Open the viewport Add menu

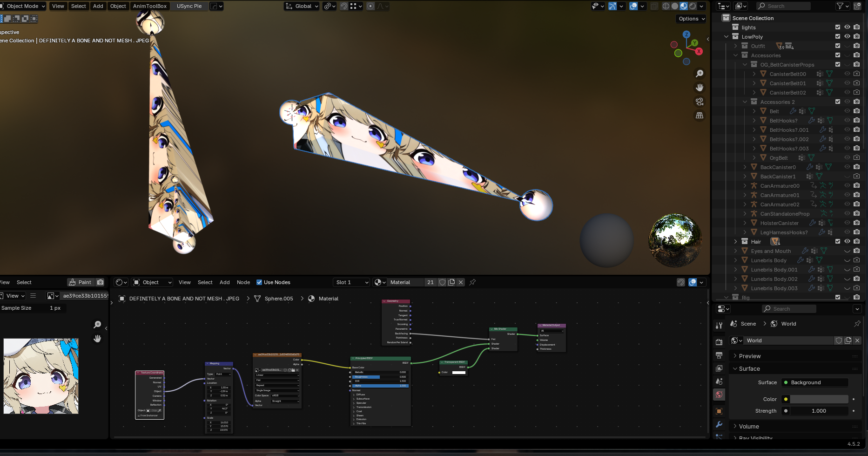point(98,6)
